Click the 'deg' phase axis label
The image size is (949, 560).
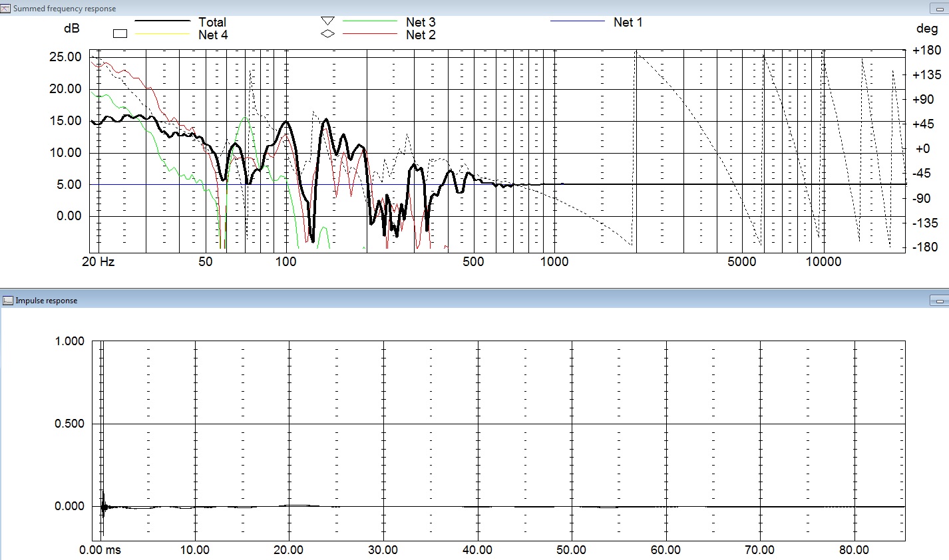point(926,29)
